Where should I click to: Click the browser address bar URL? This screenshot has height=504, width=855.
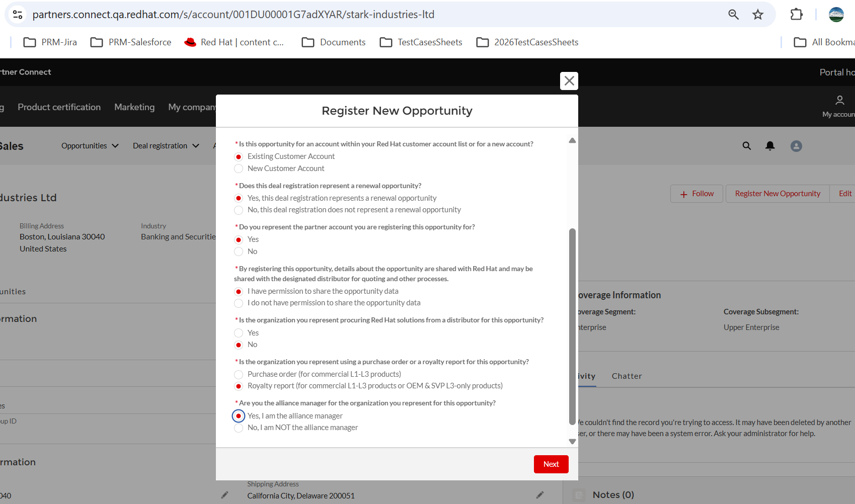(234, 15)
